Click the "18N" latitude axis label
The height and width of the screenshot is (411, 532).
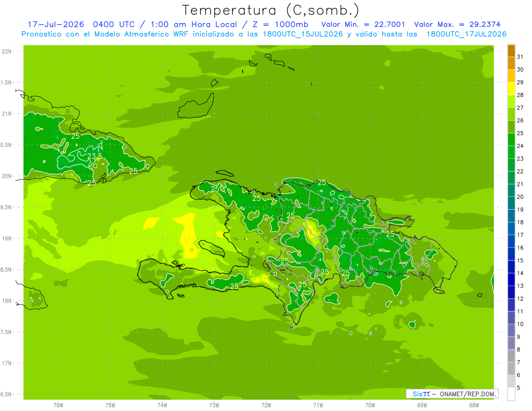point(6,301)
